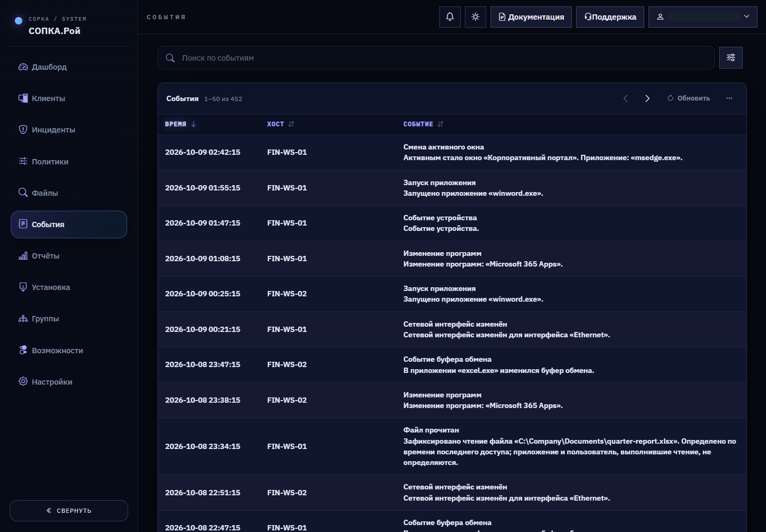Expand the user account dropdown
This screenshot has height=532, width=766.
pyautogui.click(x=703, y=17)
